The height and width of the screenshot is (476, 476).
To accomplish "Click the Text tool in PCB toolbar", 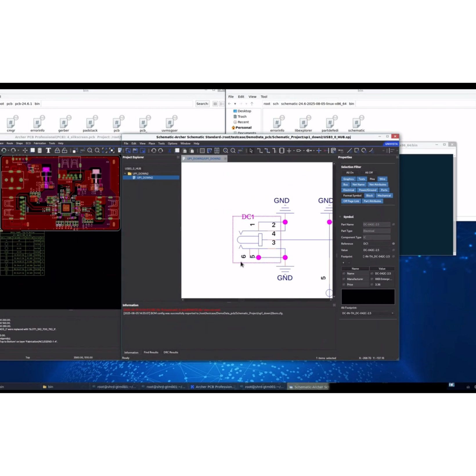I will tap(48, 150).
